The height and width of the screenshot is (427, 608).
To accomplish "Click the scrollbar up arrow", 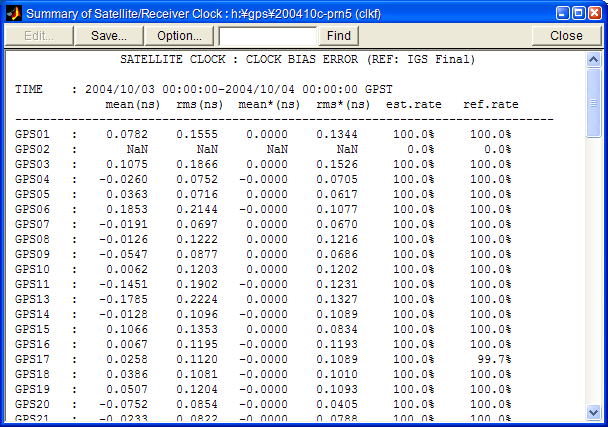I will pyautogui.click(x=593, y=58).
